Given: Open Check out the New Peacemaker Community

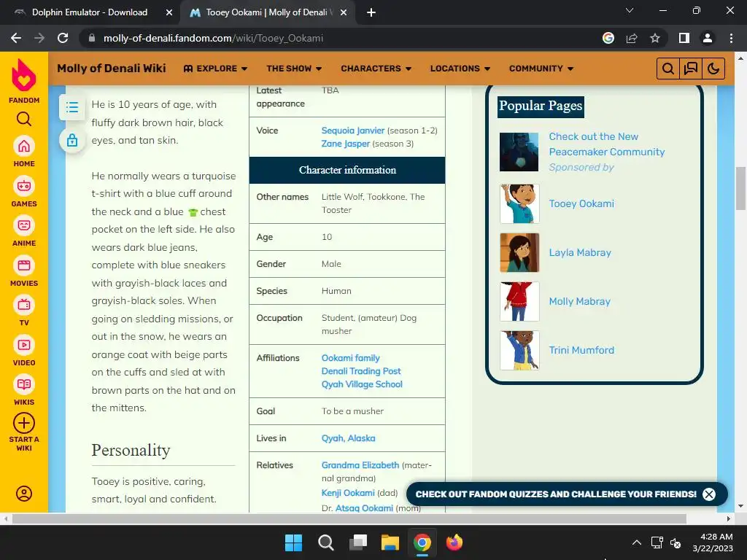Looking at the screenshot, I should (x=606, y=144).
